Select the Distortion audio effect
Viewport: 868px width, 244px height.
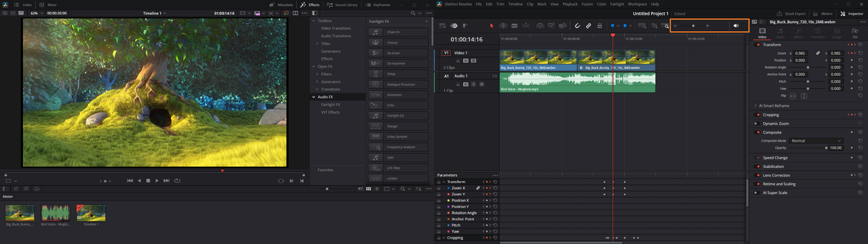(399, 95)
